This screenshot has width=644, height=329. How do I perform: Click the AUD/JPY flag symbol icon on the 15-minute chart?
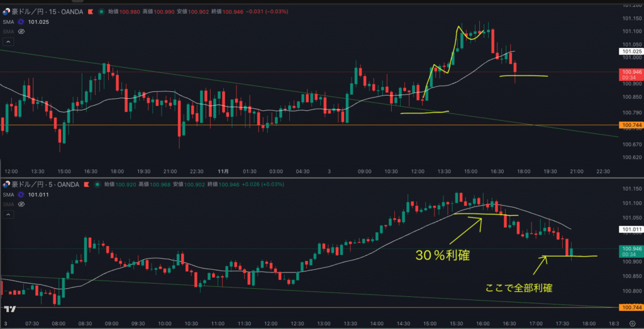[6, 12]
